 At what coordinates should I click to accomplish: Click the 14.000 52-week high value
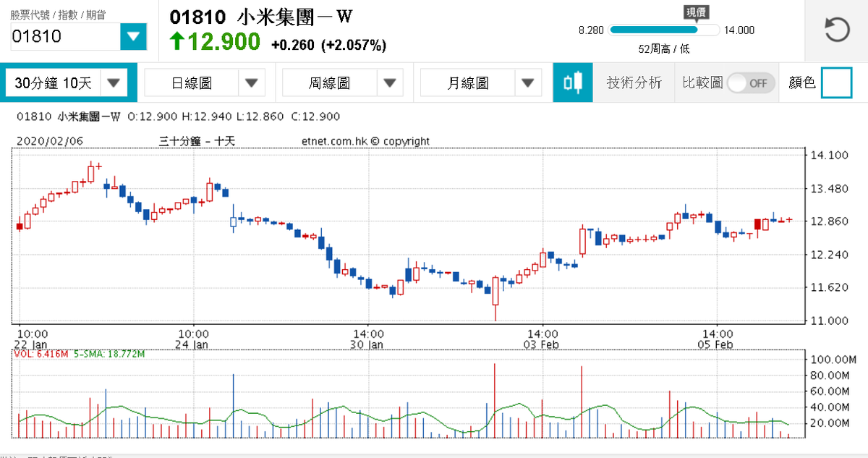click(739, 30)
